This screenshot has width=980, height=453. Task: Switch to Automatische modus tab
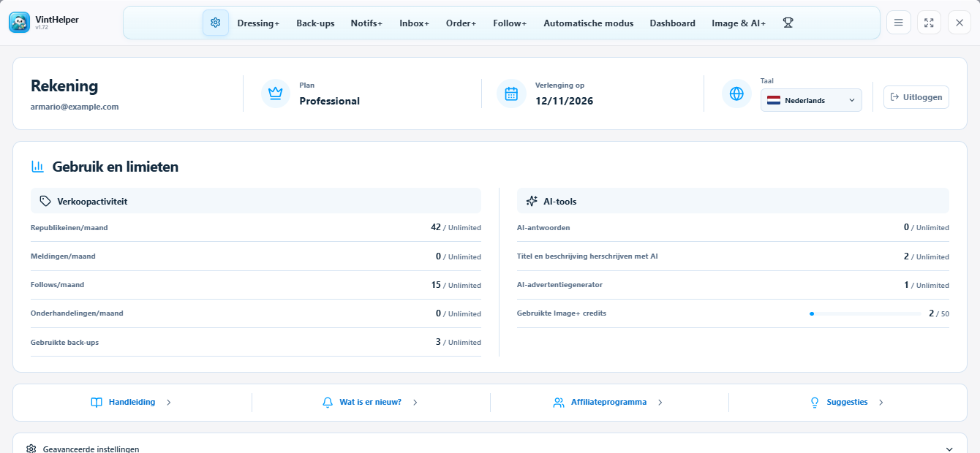tap(589, 23)
